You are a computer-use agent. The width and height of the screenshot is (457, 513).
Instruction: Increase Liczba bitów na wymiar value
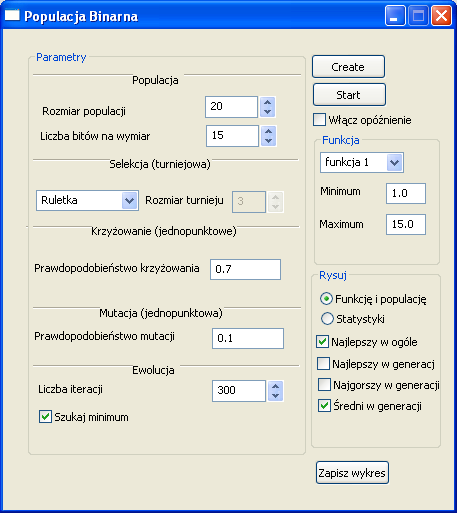point(268,131)
